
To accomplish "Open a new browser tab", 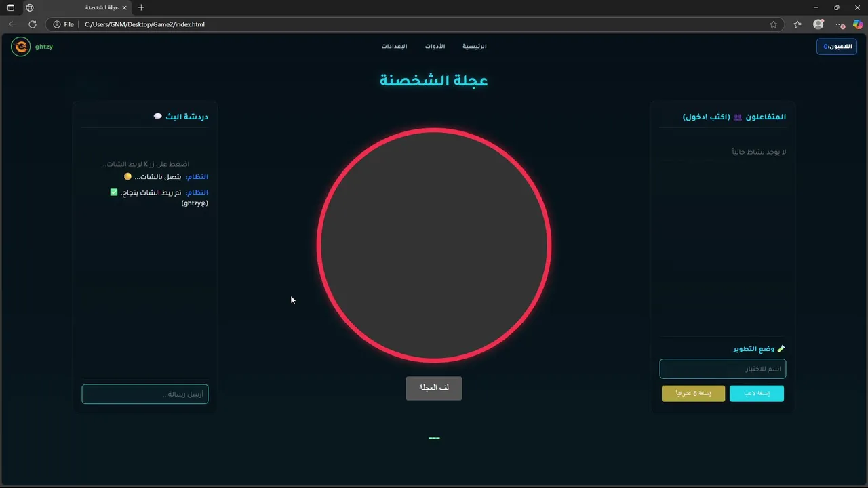I will (x=141, y=7).
